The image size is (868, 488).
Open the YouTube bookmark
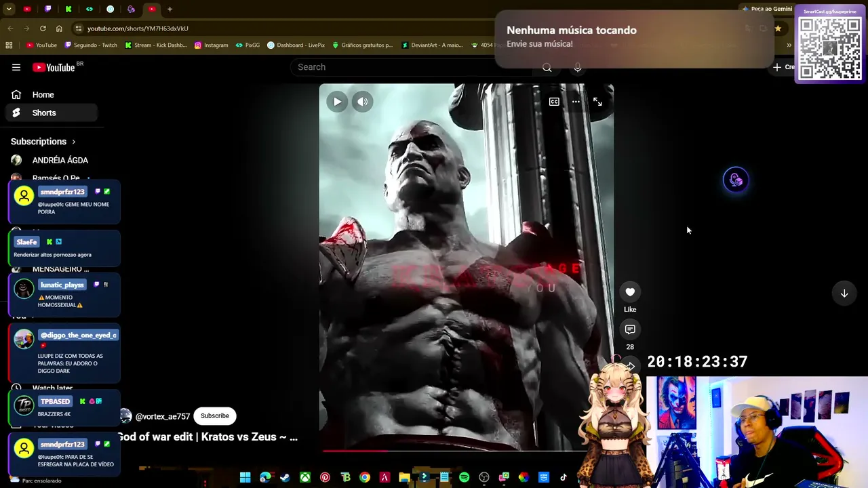pos(41,45)
